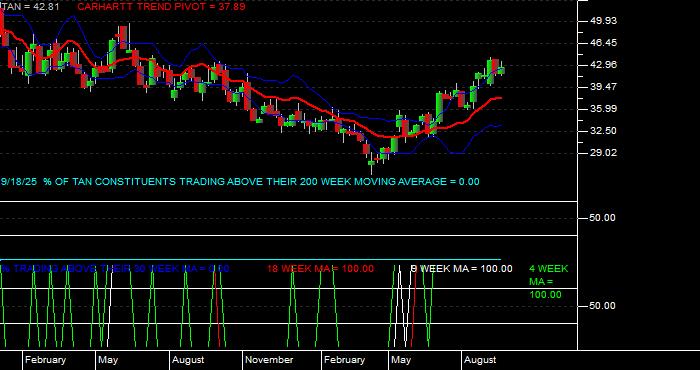Click the first February marker on the time axis
Viewport: 700px width, 370px height.
(x=45, y=360)
